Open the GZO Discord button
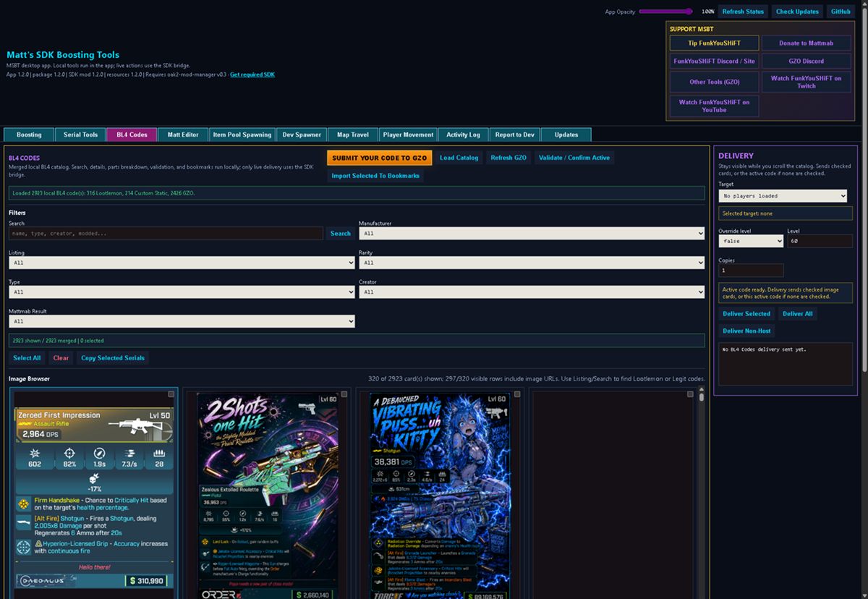This screenshot has width=868, height=599. coord(807,61)
